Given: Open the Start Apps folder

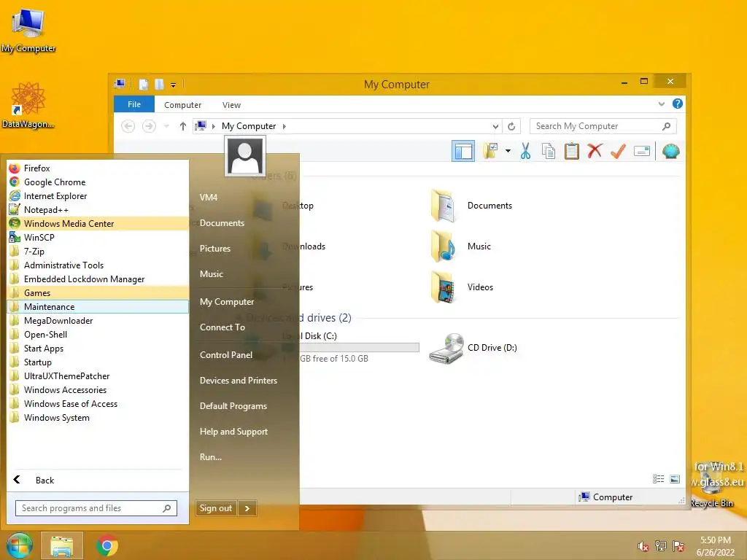Looking at the screenshot, I should tap(98, 348).
